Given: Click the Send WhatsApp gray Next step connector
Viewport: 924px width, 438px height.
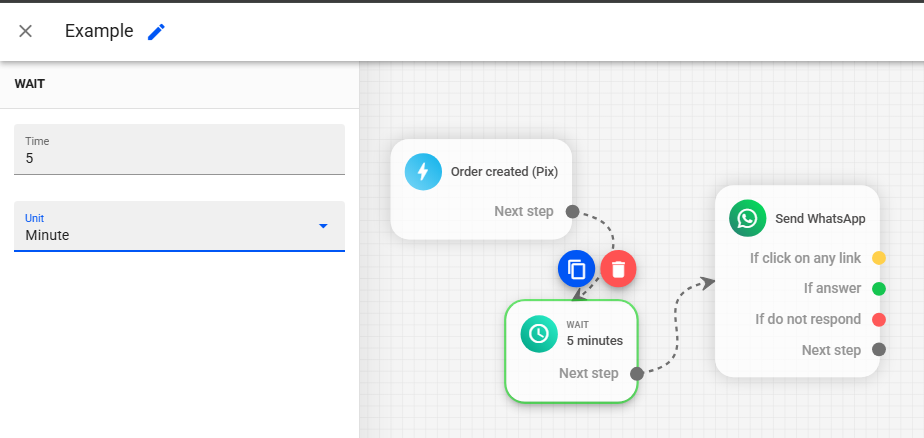Looking at the screenshot, I should [879, 350].
